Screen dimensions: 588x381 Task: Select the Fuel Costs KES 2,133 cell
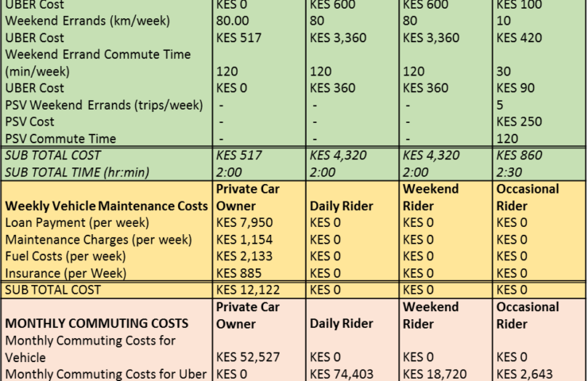259,256
